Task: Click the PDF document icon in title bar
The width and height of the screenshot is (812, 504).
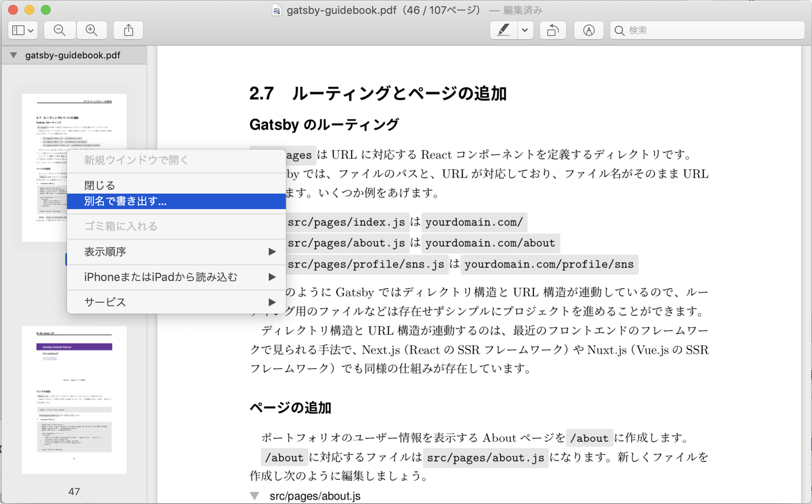Action: point(277,10)
